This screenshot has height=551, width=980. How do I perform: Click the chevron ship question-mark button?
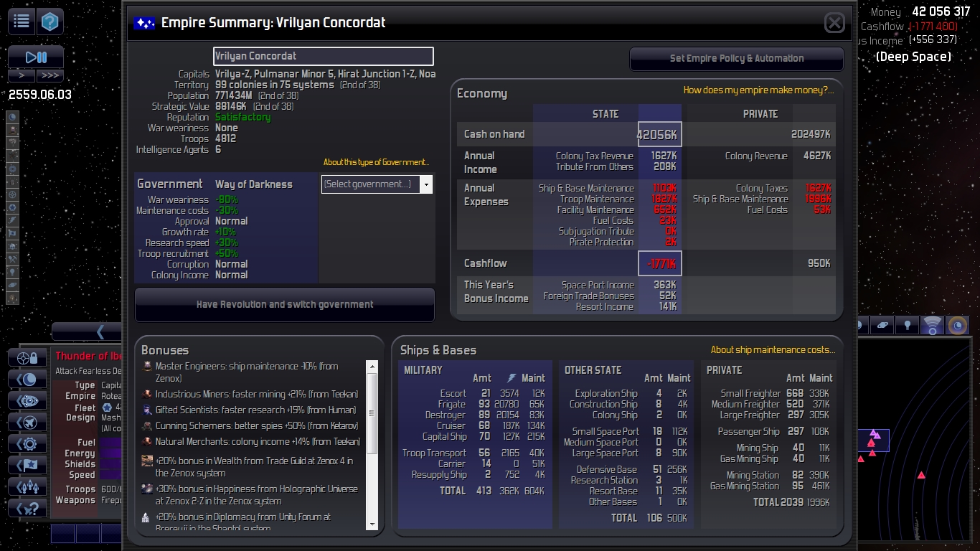pos(27,509)
